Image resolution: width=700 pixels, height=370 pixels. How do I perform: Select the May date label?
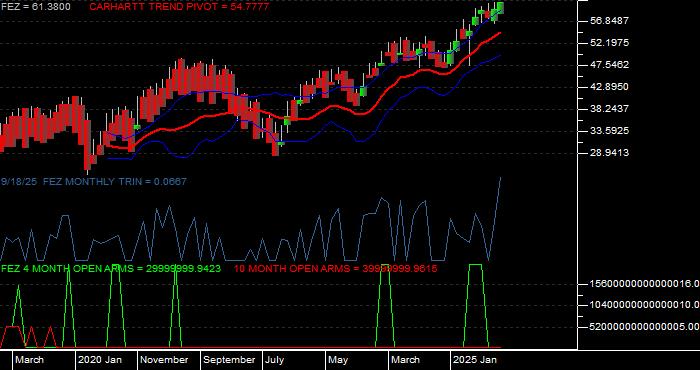[339, 360]
